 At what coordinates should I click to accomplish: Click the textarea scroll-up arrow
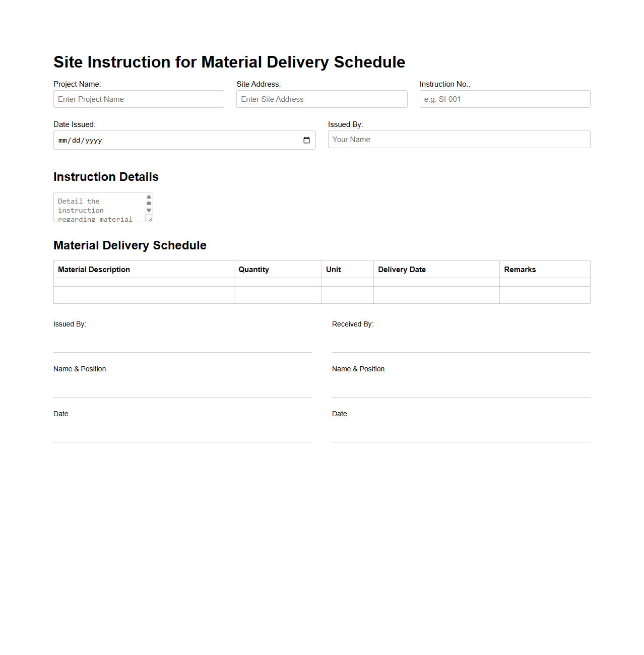[149, 196]
